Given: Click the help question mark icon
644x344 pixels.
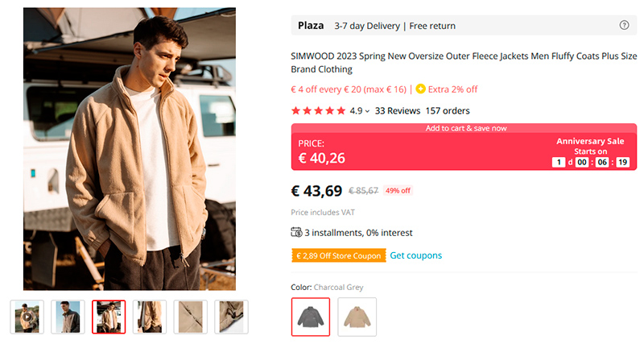Looking at the screenshot, I should [x=624, y=26].
